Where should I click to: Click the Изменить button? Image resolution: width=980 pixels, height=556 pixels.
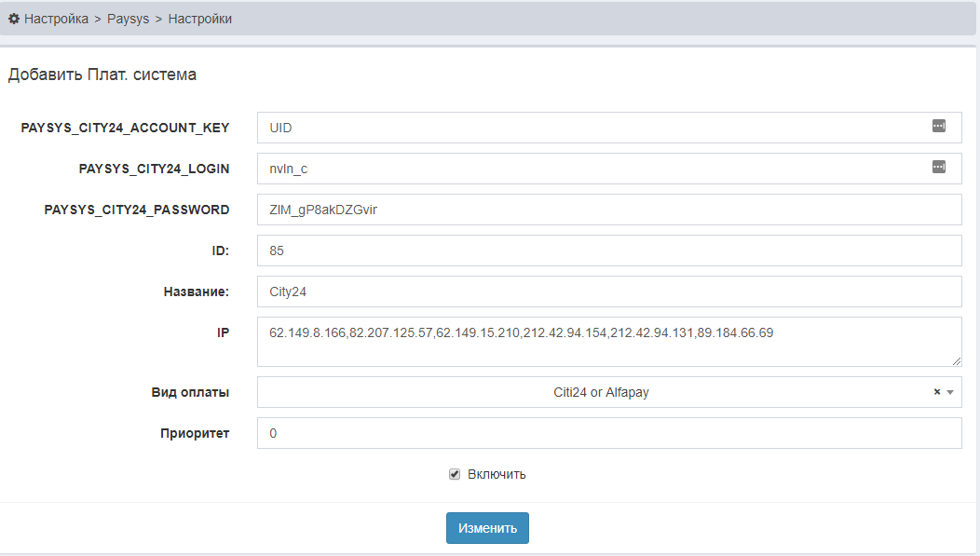(x=487, y=528)
